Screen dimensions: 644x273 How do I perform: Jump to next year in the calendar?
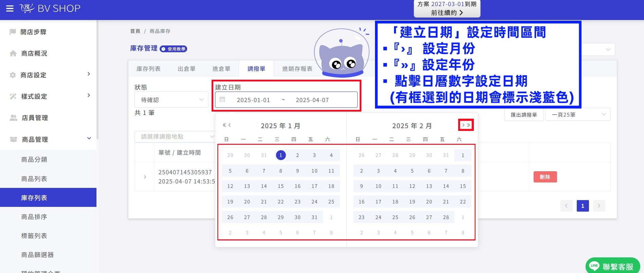click(469, 125)
